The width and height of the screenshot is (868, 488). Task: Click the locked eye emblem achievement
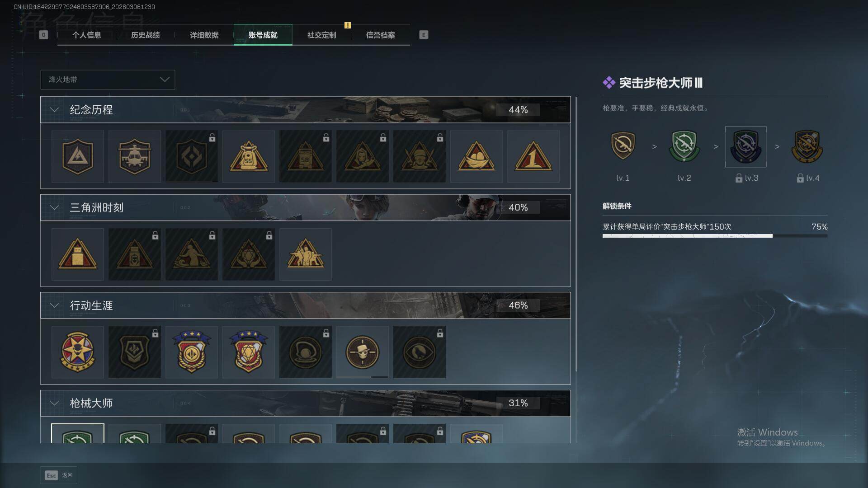tap(419, 352)
